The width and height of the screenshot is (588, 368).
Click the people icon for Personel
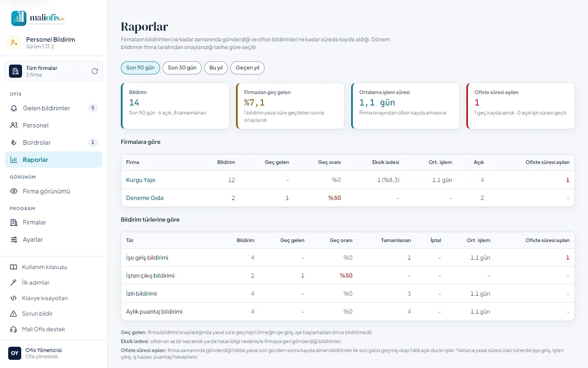click(14, 126)
